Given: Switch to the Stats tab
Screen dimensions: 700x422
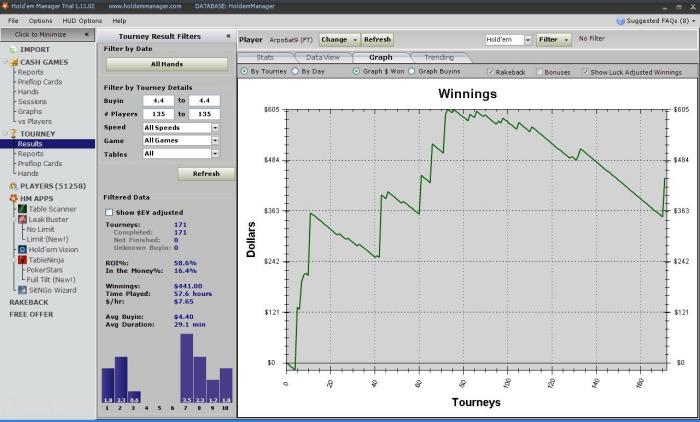Looking at the screenshot, I should tap(265, 58).
